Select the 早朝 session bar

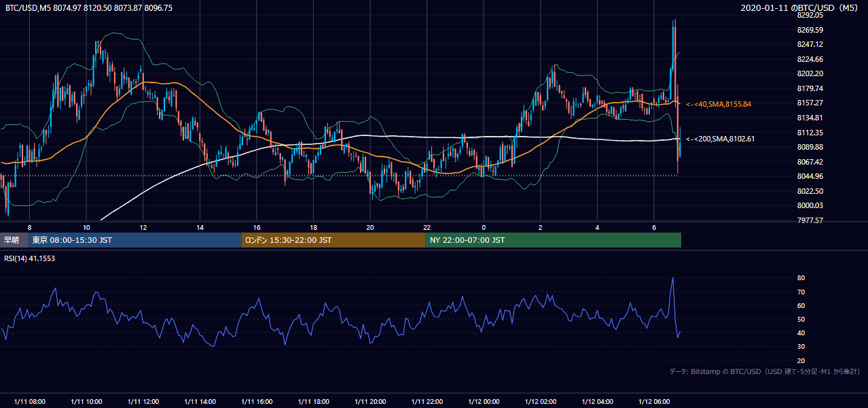click(14, 240)
